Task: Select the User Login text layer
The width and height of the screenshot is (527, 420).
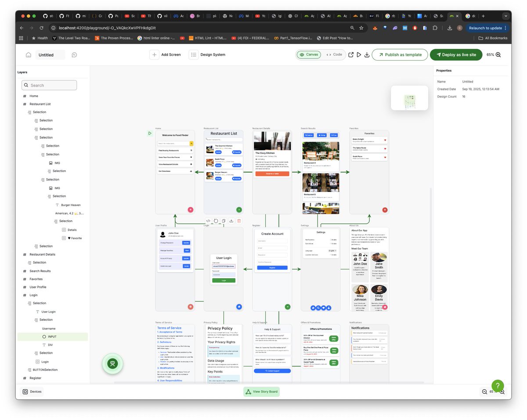Action: pyautogui.click(x=48, y=312)
